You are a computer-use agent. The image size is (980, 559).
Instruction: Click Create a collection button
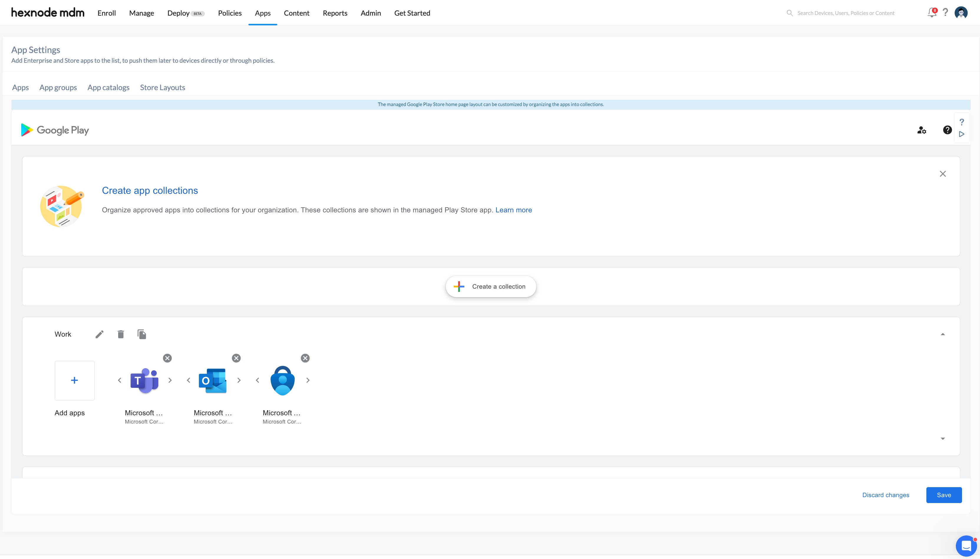tap(490, 286)
